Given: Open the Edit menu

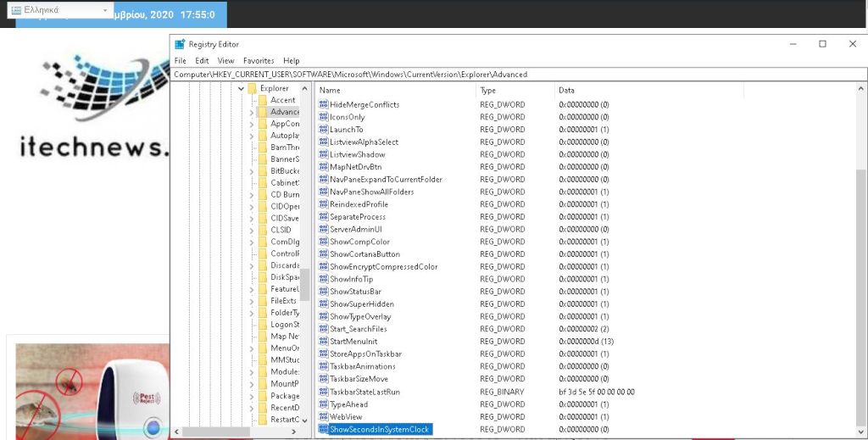Looking at the screenshot, I should (x=202, y=61).
